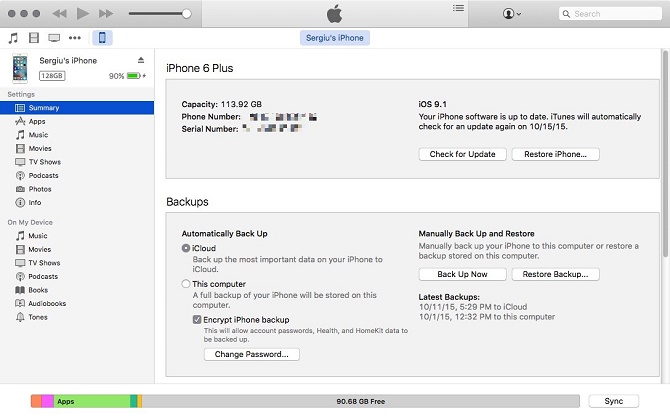Open the Music library icon in toolbar

(13, 38)
